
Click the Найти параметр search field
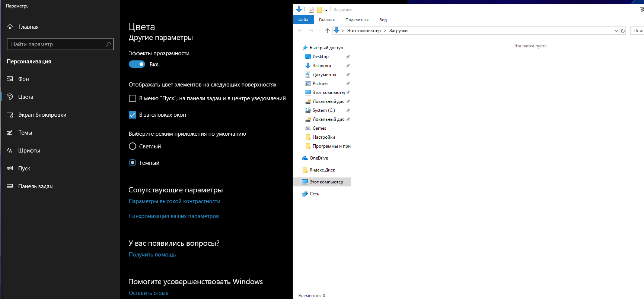[x=60, y=44]
